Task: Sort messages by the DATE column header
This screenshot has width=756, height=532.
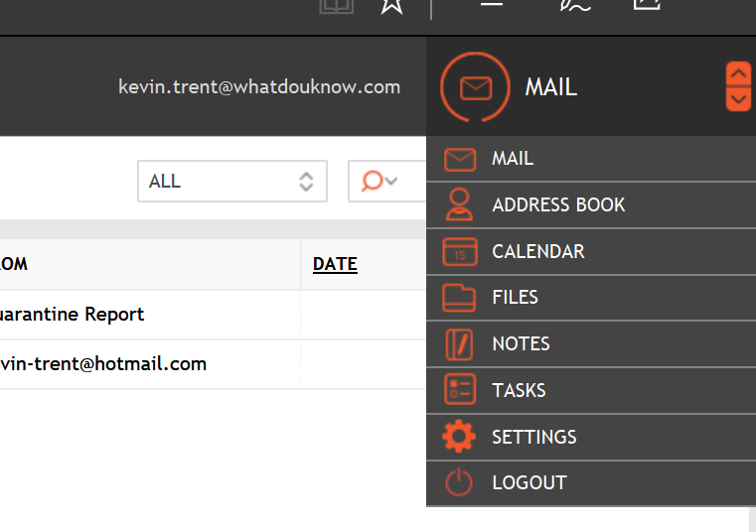Action: tap(335, 264)
